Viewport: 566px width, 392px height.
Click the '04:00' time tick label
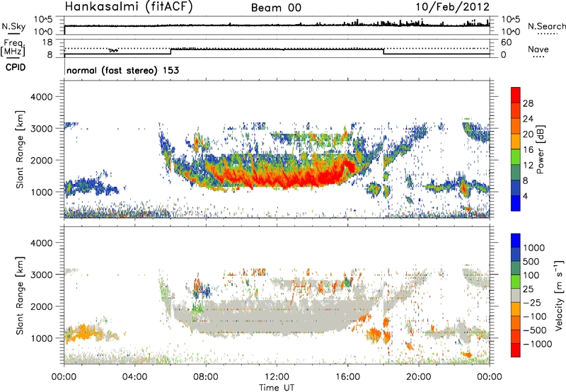[134, 377]
